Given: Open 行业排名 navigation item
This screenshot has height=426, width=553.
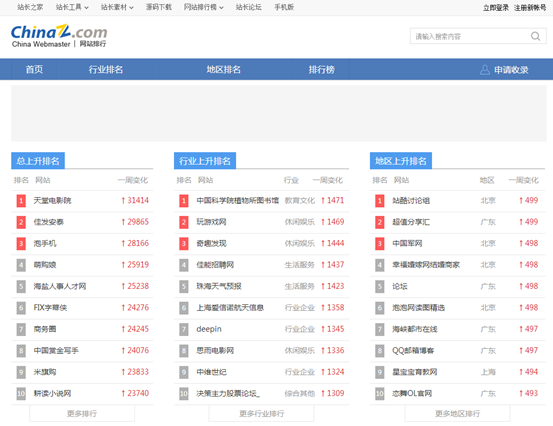Looking at the screenshot, I should click(105, 69).
